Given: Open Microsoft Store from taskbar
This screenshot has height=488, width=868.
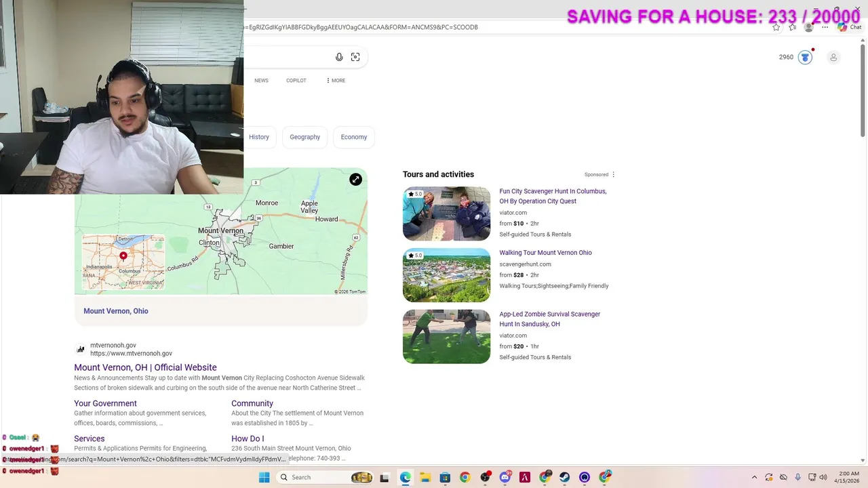Looking at the screenshot, I should tap(445, 477).
